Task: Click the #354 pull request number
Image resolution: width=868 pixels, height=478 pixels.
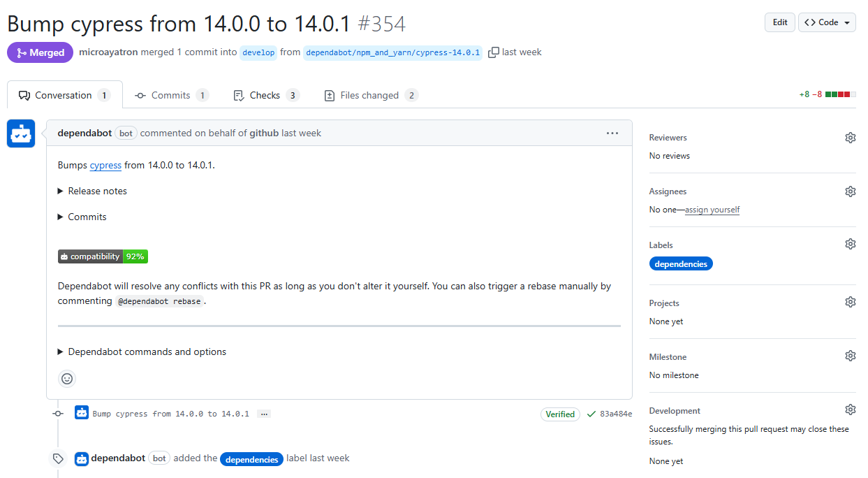Action: coord(381,24)
